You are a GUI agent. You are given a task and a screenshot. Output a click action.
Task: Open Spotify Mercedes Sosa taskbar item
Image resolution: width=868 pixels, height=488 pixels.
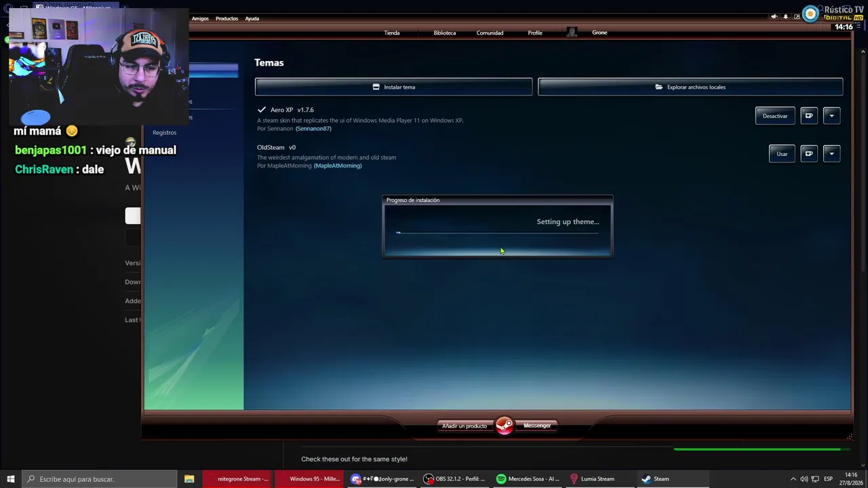click(527, 479)
